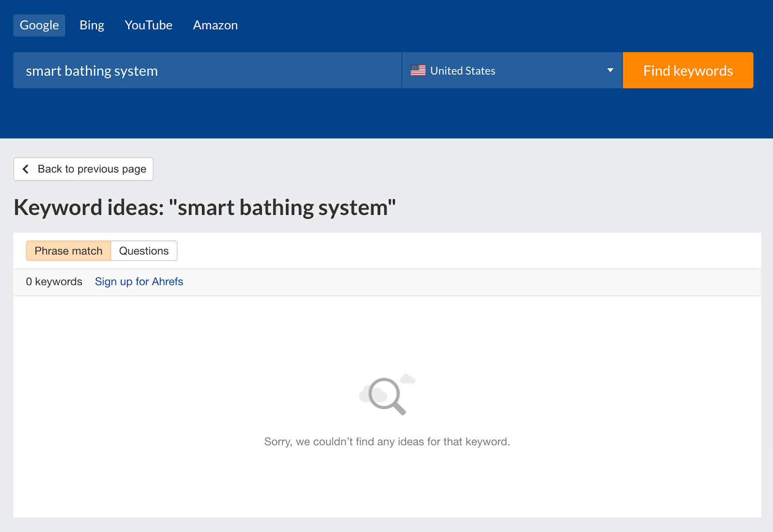Image resolution: width=773 pixels, height=532 pixels.
Task: Click Back to previous page
Action: pyautogui.click(x=83, y=169)
